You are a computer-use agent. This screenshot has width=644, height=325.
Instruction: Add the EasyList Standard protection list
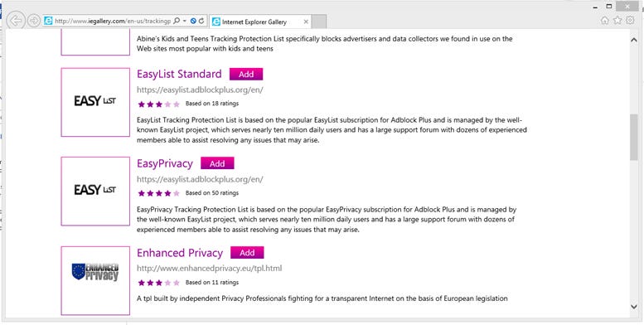click(246, 75)
